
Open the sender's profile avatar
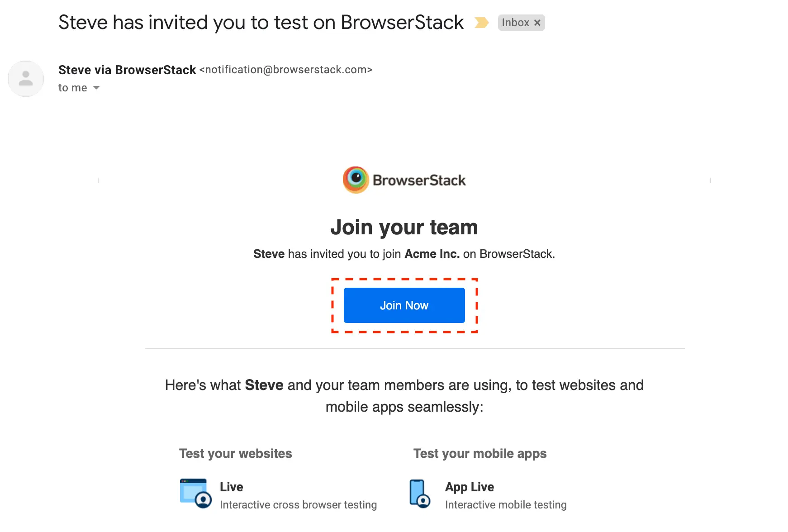click(26, 79)
